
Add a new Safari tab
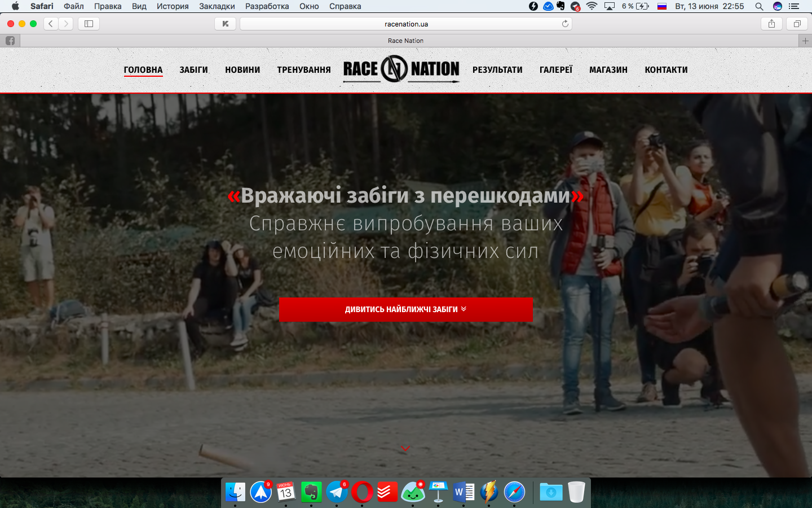click(x=805, y=41)
